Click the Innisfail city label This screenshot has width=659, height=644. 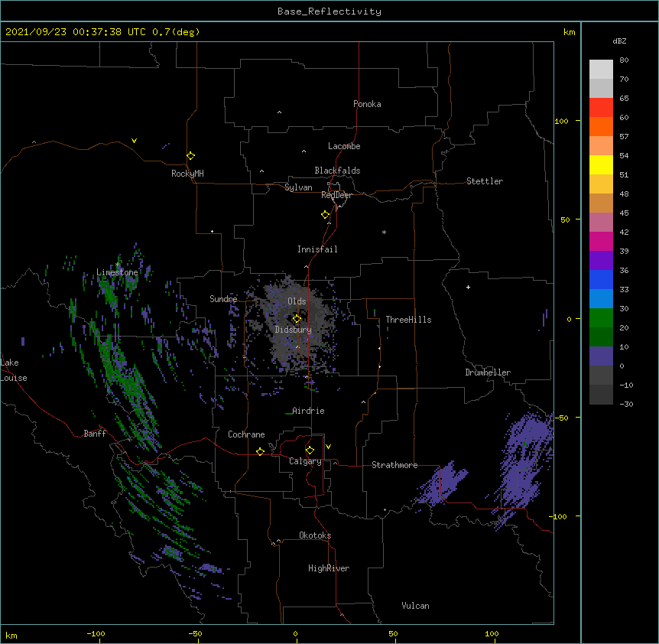tap(317, 249)
